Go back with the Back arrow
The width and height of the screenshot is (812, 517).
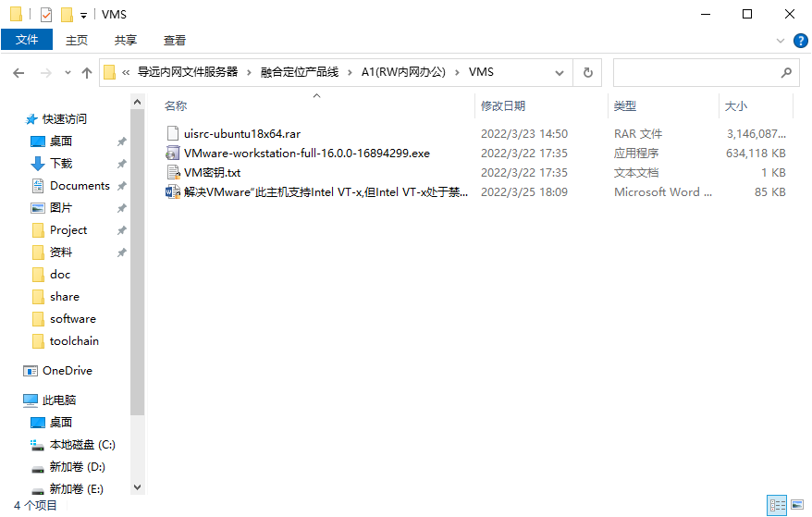click(x=18, y=73)
